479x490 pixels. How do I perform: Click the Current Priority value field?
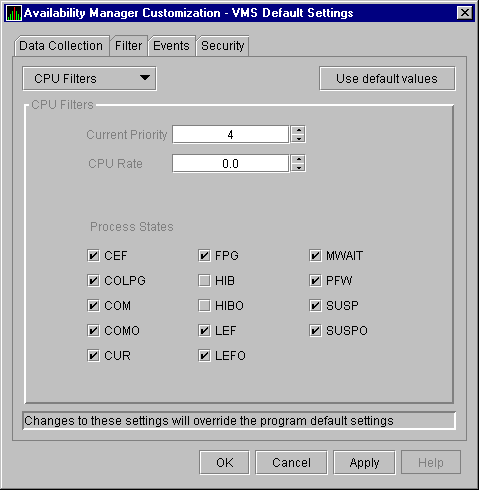pos(230,134)
